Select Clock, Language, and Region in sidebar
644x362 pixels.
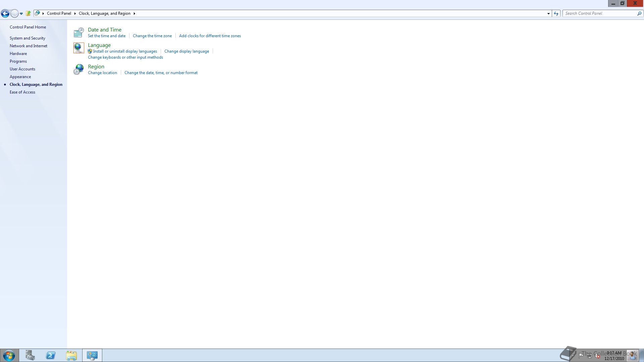pos(36,84)
